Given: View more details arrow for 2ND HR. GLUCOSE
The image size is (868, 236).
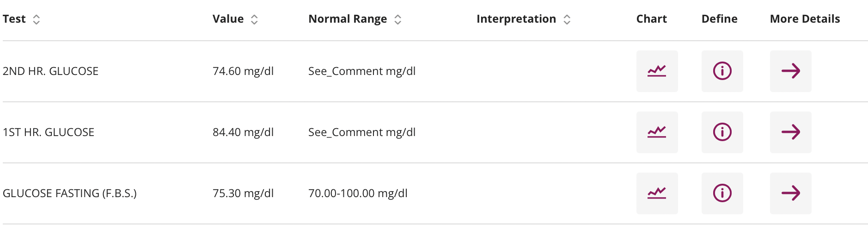Looking at the screenshot, I should (x=790, y=71).
